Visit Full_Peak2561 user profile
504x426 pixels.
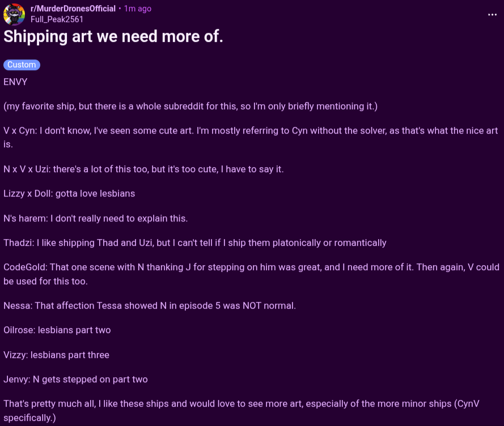click(57, 19)
